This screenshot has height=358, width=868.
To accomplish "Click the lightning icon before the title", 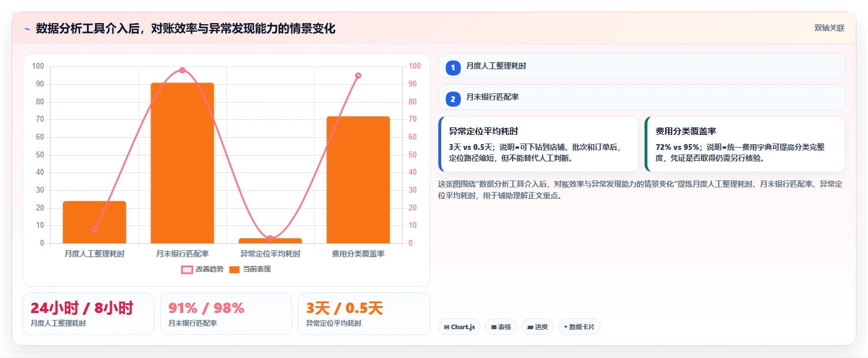I will 27,29.
